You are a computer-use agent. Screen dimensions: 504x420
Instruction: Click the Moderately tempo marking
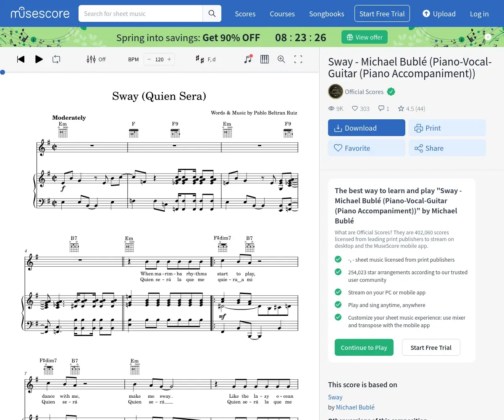click(69, 118)
